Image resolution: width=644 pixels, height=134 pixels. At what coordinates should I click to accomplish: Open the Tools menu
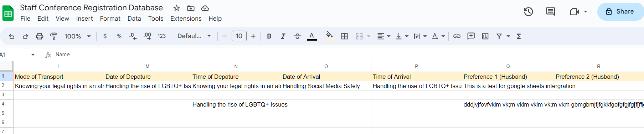click(156, 19)
